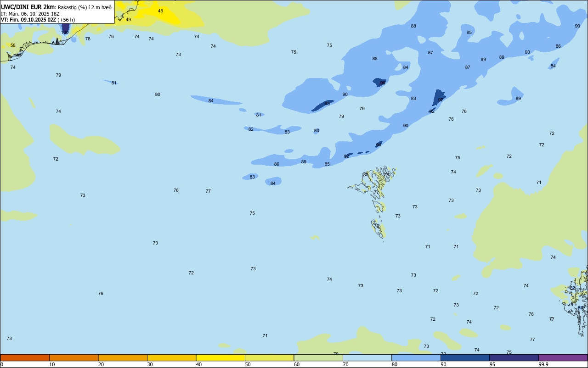
Task: Choose the light green 60–70 legend segment
Action: [x=318, y=357]
